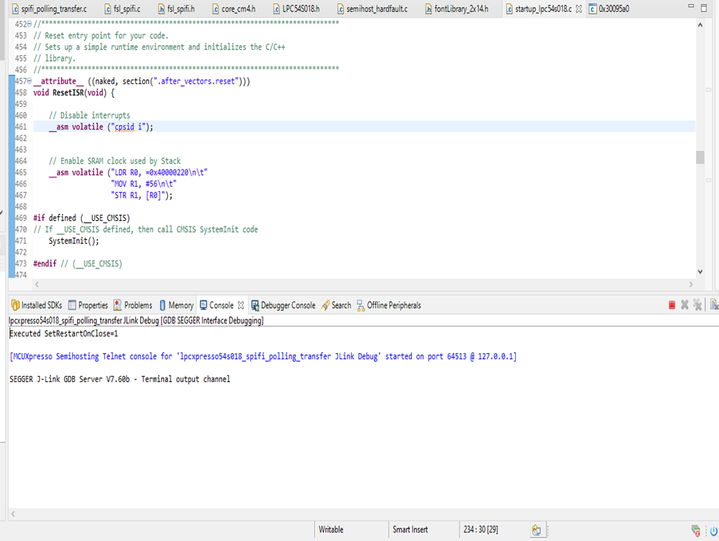Click the status bar editor-link icon button
This screenshot has width=719, height=541.
pos(536,530)
